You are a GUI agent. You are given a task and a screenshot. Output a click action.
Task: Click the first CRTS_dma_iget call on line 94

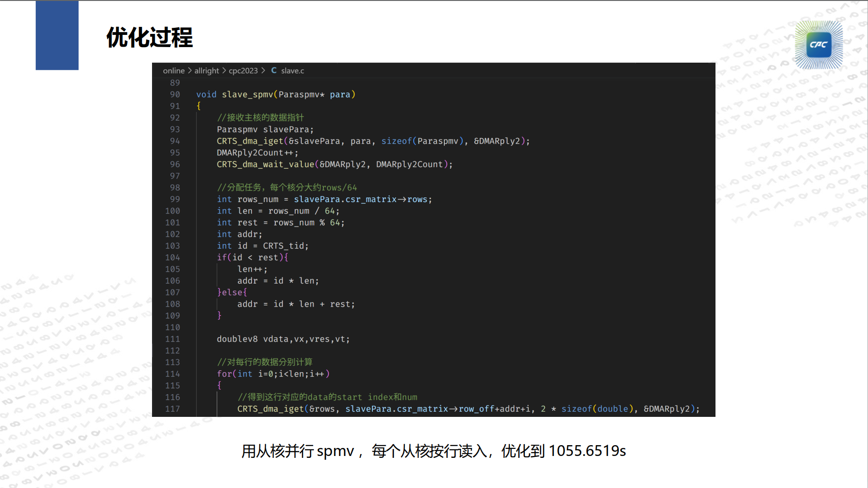pyautogui.click(x=250, y=141)
